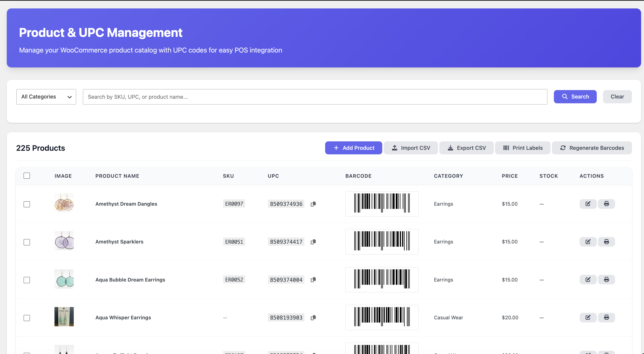The image size is (644, 354).
Task: Click product name Amethyst Dream Dangles
Action: [x=126, y=204]
